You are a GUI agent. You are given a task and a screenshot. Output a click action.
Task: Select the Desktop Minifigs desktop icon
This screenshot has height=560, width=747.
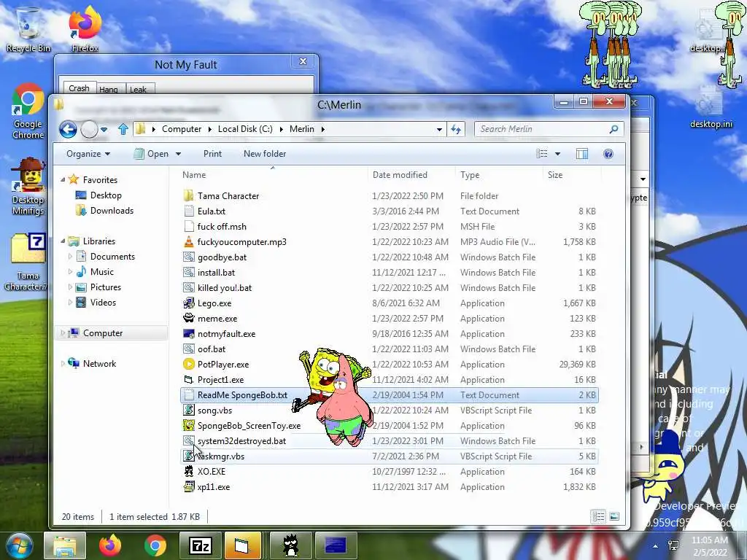tap(28, 187)
